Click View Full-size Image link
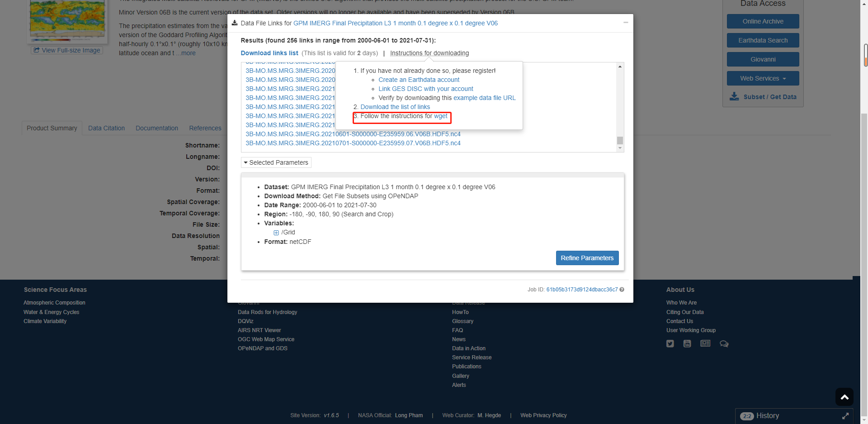This screenshot has width=868, height=424. 67,50
